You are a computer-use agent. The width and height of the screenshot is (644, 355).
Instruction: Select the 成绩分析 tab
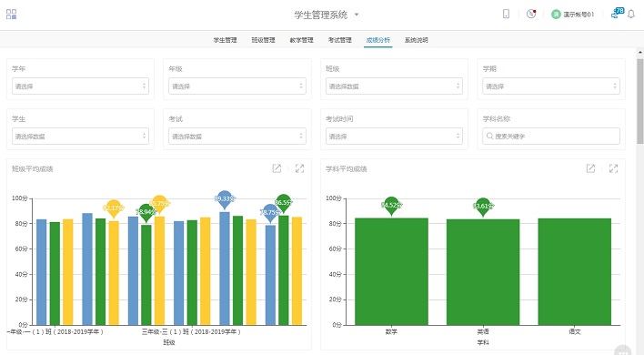point(377,40)
